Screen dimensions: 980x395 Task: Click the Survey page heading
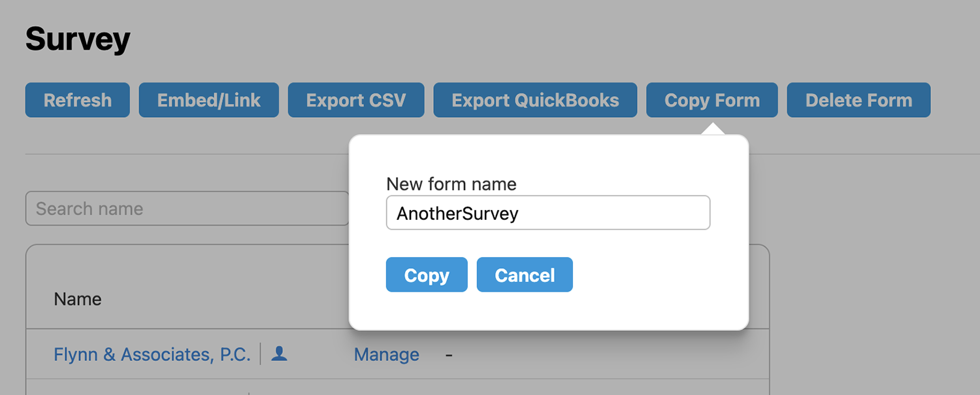click(x=78, y=40)
